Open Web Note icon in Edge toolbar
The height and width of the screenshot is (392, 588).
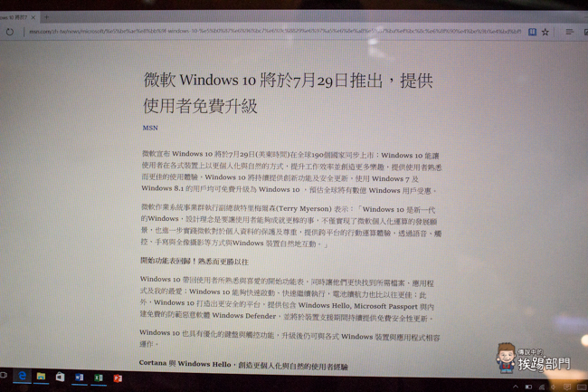click(x=586, y=33)
